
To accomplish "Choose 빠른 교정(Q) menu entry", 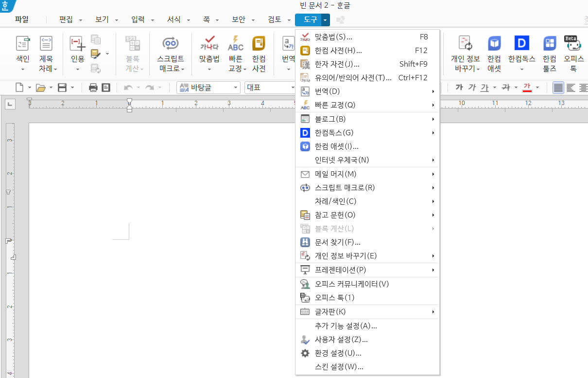I will click(367, 105).
